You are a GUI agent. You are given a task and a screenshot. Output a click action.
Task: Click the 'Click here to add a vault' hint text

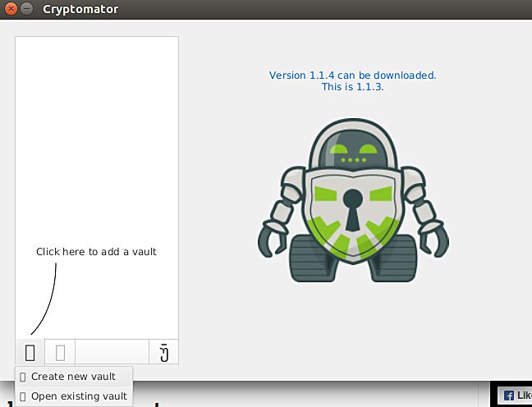pos(96,252)
